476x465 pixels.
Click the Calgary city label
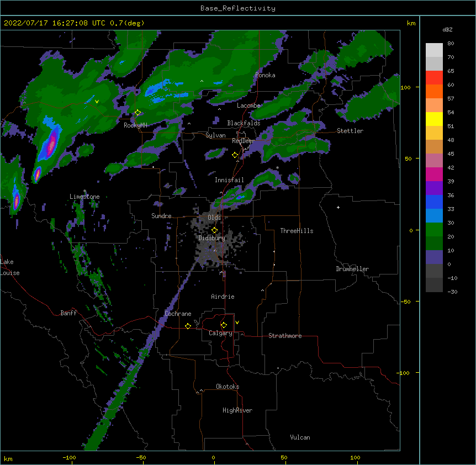coord(220,333)
